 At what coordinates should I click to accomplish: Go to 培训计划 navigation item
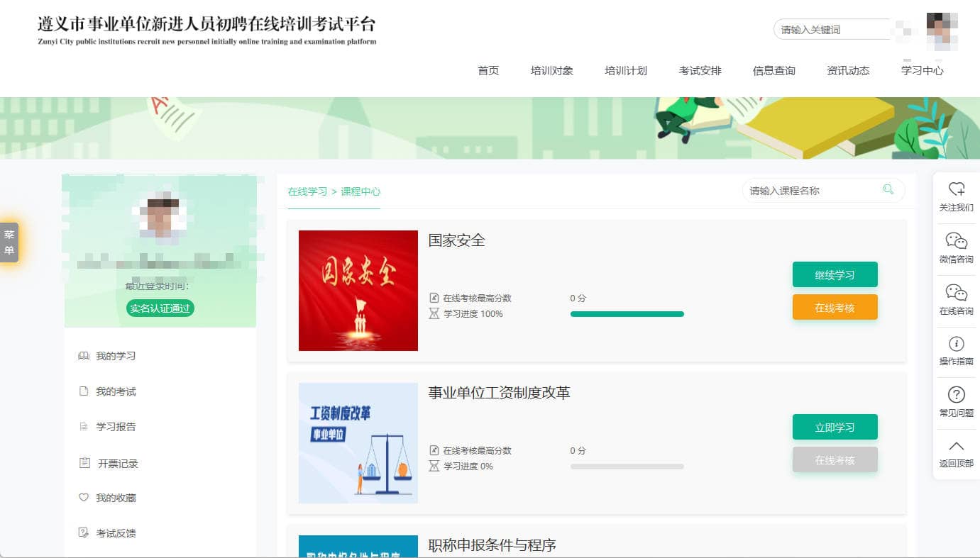(625, 71)
